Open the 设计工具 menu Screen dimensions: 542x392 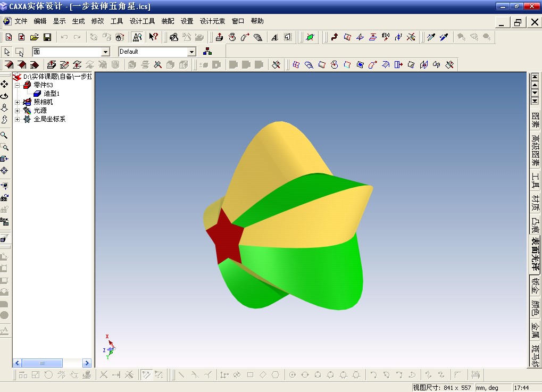click(142, 21)
